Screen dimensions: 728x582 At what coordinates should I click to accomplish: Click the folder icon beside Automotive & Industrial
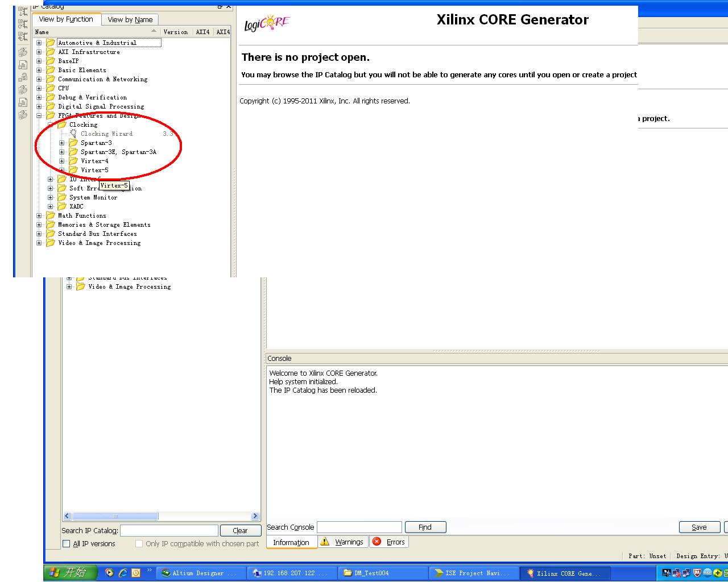(50, 43)
